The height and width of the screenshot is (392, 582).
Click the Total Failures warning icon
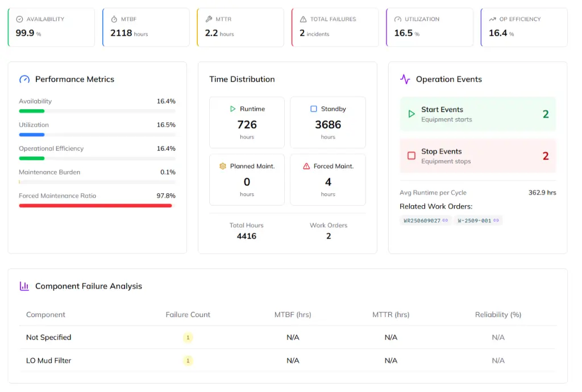click(x=304, y=19)
